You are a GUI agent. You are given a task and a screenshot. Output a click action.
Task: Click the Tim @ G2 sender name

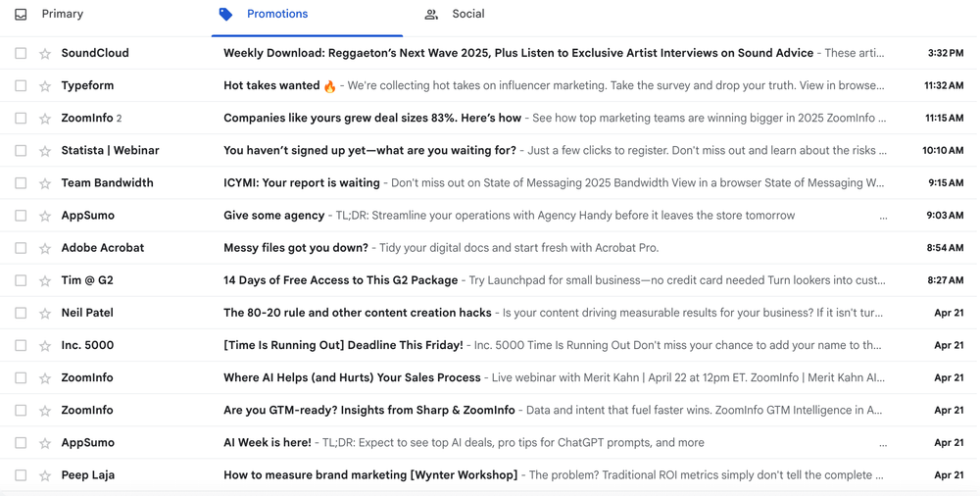(x=87, y=280)
